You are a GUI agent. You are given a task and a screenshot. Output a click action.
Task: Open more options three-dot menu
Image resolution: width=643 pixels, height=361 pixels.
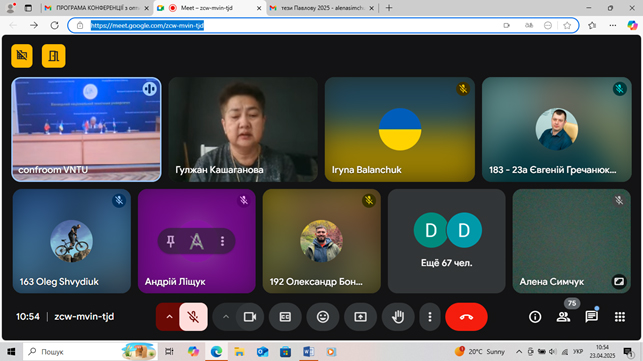coord(430,317)
